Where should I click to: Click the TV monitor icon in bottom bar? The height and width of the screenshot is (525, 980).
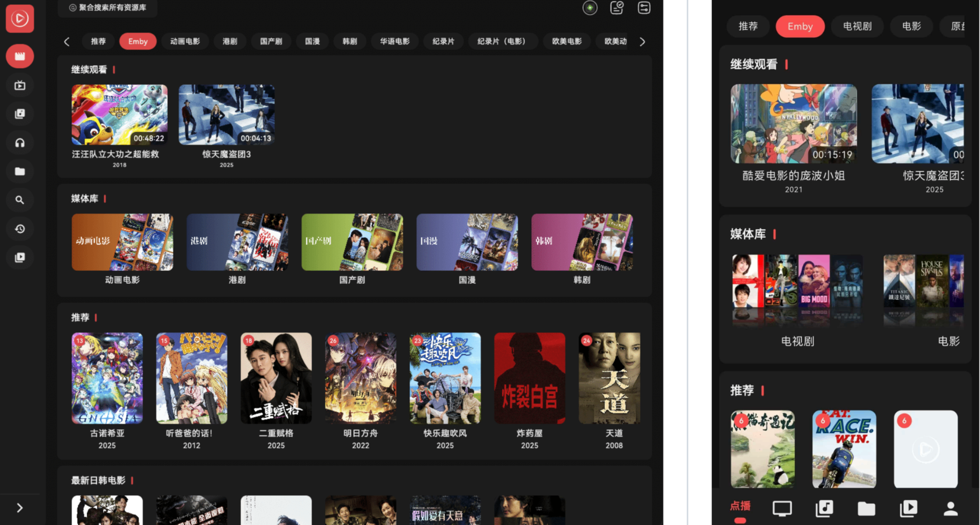tap(782, 508)
